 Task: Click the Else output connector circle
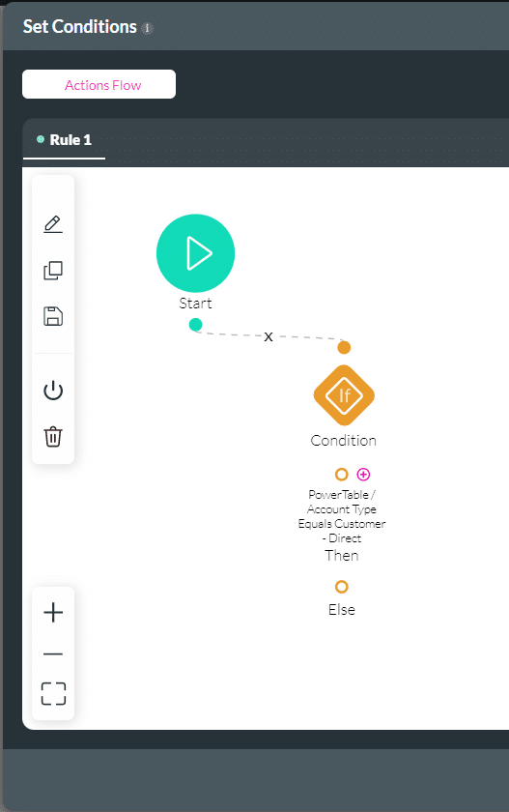[x=341, y=586]
